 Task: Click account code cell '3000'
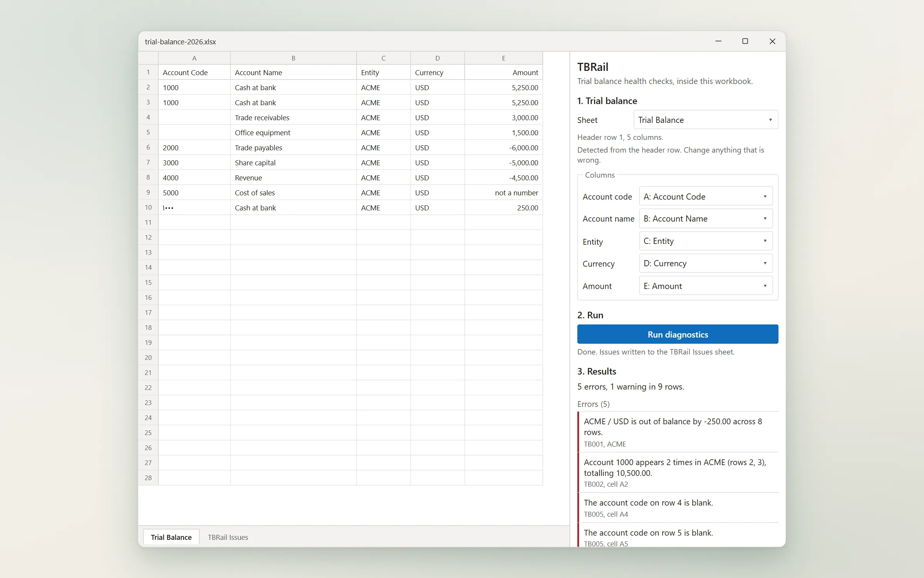tap(194, 163)
